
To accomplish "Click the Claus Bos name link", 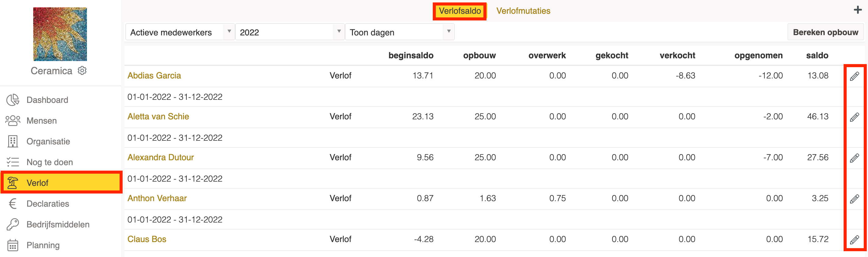I will point(147,239).
